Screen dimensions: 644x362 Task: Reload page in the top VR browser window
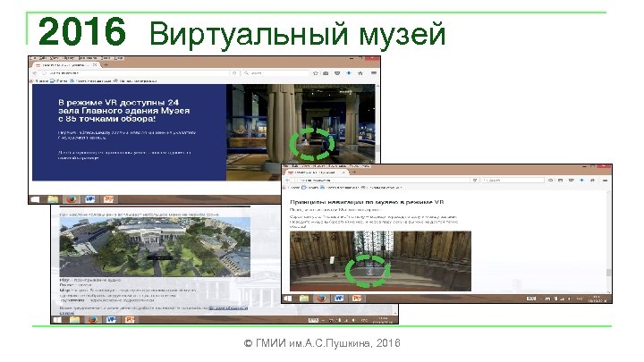(234, 73)
